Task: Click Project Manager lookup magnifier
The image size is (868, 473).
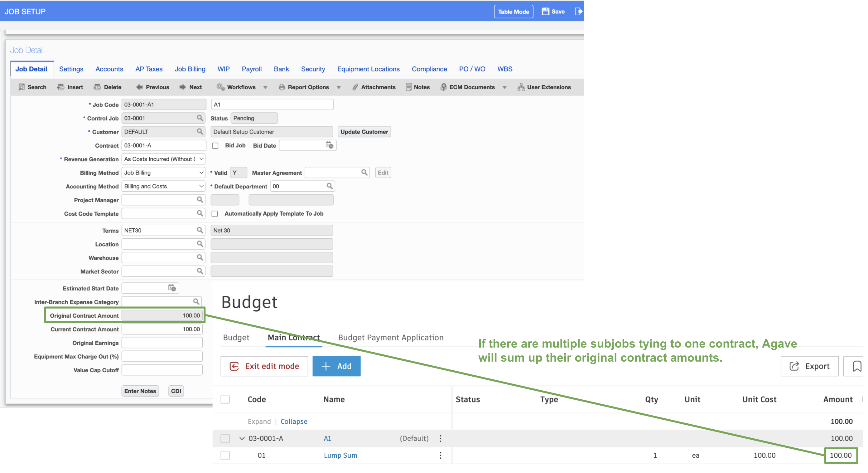Action: point(200,200)
